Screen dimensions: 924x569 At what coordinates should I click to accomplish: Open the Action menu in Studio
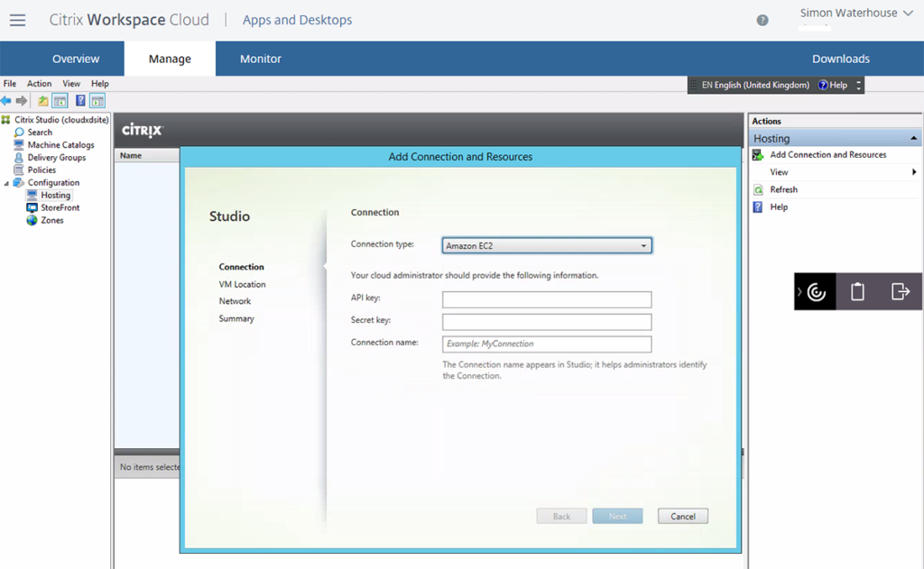point(39,83)
